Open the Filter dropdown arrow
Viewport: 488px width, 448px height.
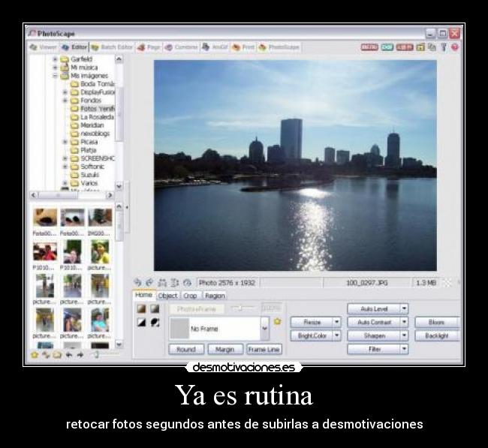coord(404,349)
